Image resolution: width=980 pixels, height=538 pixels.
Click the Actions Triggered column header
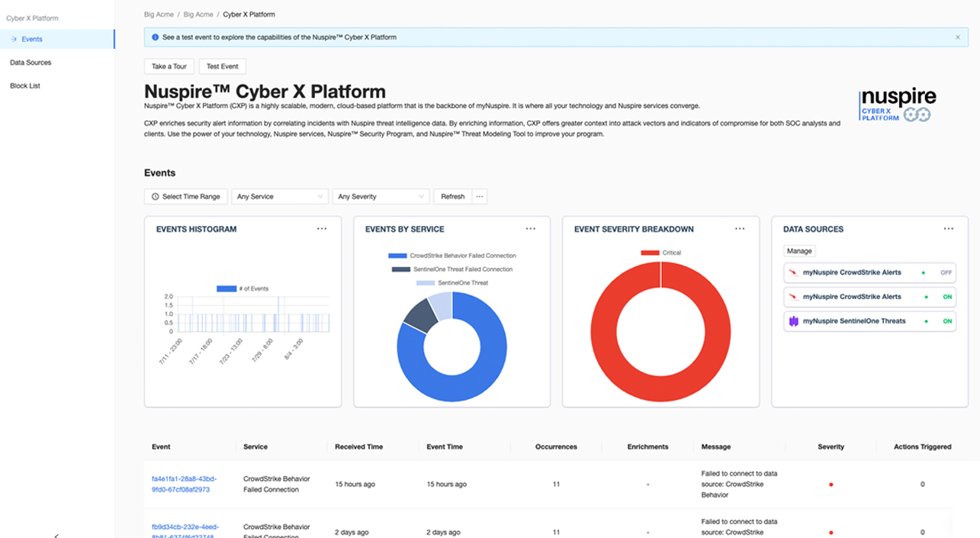(x=923, y=446)
